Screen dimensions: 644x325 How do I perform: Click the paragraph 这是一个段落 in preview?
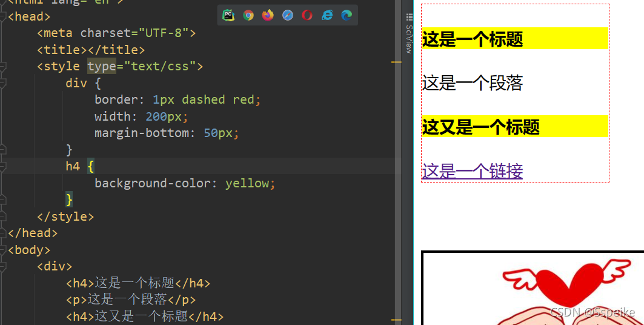[x=473, y=82]
